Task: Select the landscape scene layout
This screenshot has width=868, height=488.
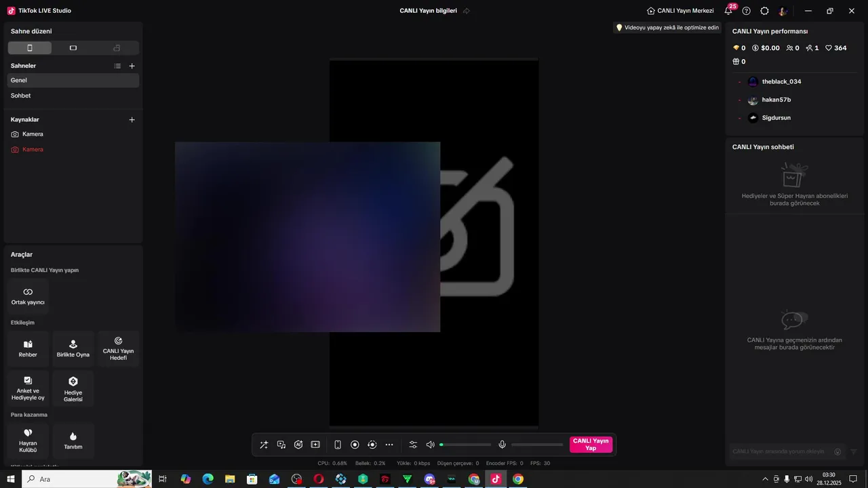Action: tap(73, 48)
